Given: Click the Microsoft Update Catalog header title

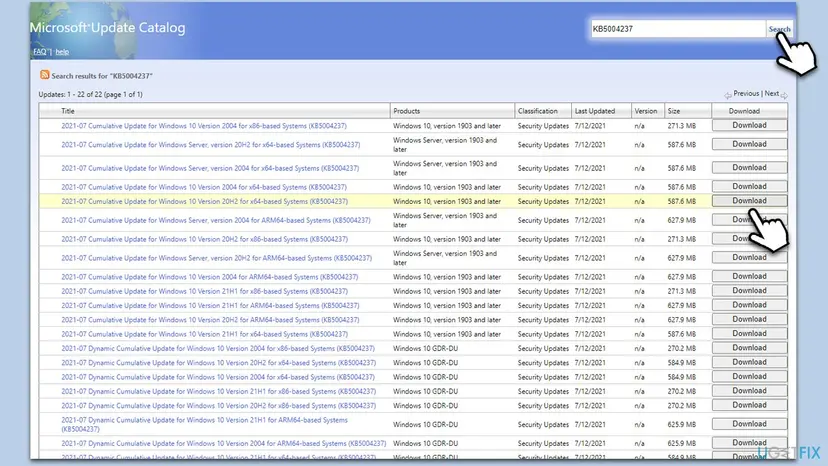Looking at the screenshot, I should coord(108,27).
